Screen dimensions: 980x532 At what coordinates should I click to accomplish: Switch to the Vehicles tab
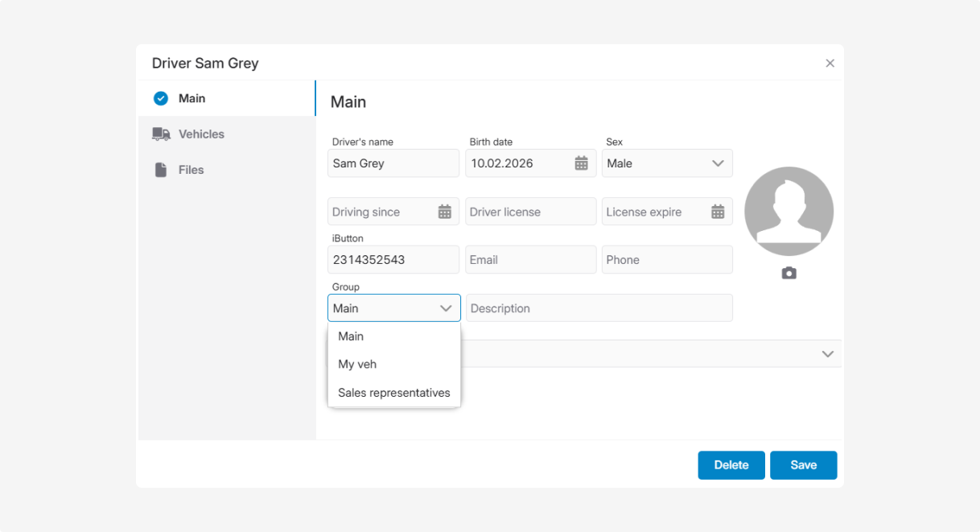[x=201, y=134]
